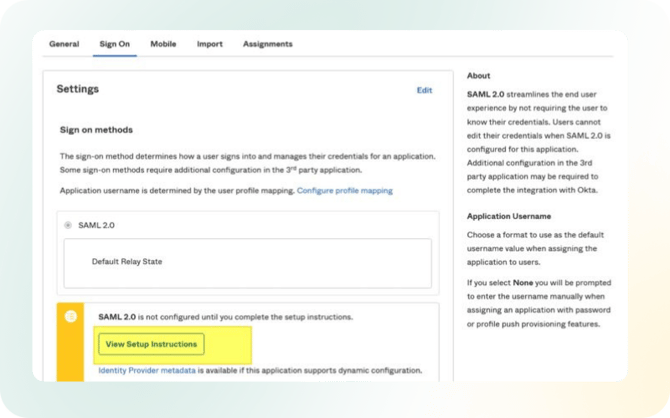
Task: Select the SAML 2.0 radio button
Action: pos(68,225)
